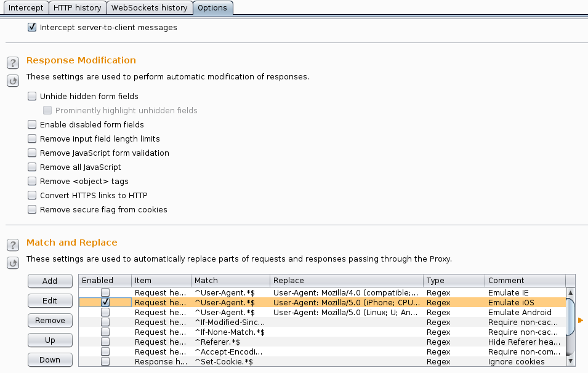Check Convert HTTPS links to HTTP
The image size is (588, 373).
(x=32, y=196)
